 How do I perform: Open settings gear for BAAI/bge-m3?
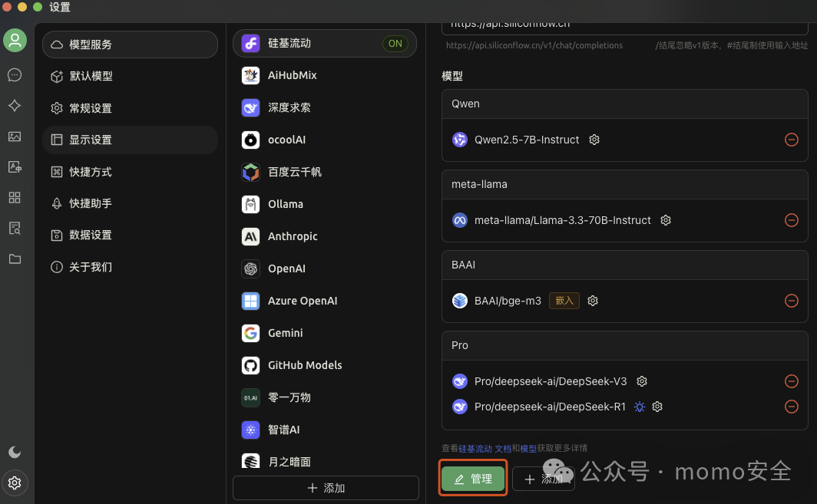click(x=593, y=301)
